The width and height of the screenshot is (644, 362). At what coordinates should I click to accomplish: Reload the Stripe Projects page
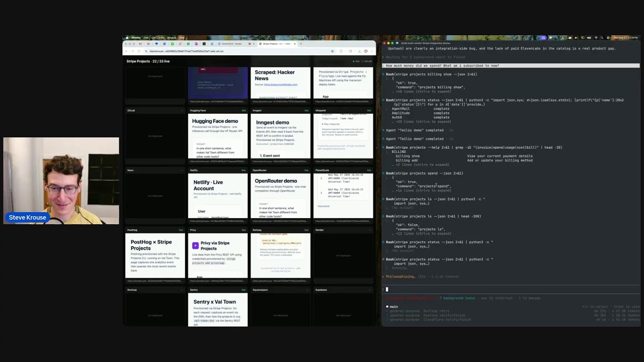tap(138, 51)
